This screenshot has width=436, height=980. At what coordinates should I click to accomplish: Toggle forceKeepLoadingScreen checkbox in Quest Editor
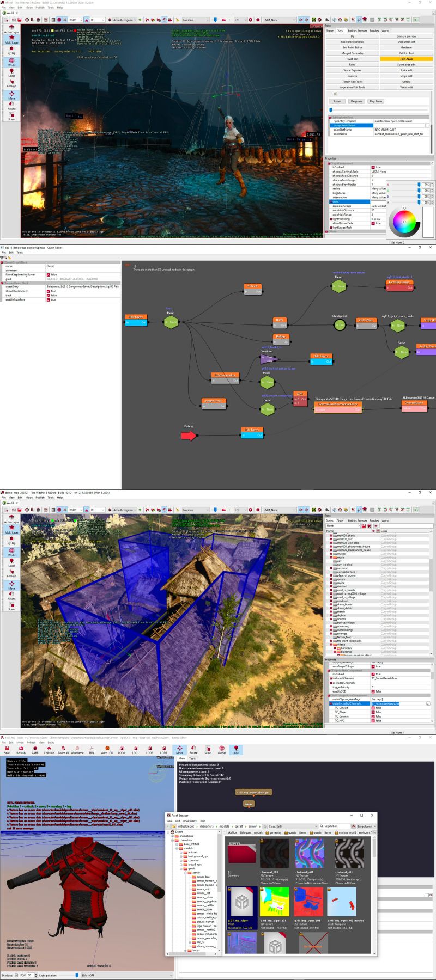(48, 274)
